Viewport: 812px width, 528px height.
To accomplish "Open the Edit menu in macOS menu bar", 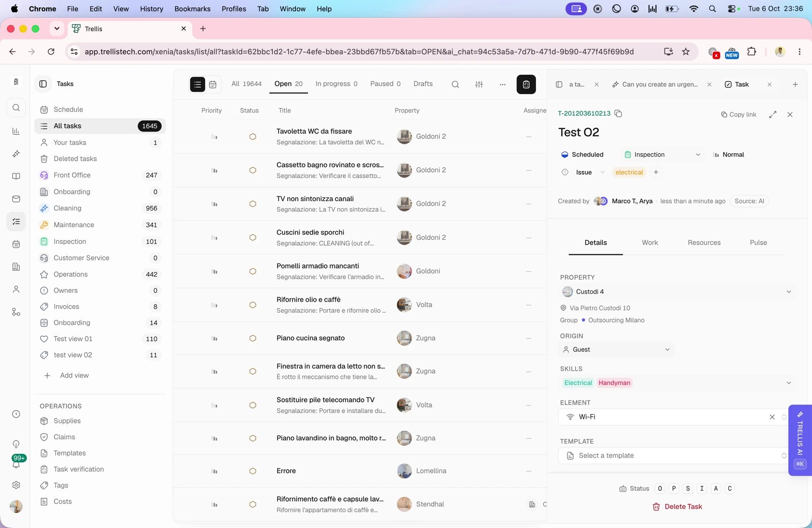I will 95,9.
